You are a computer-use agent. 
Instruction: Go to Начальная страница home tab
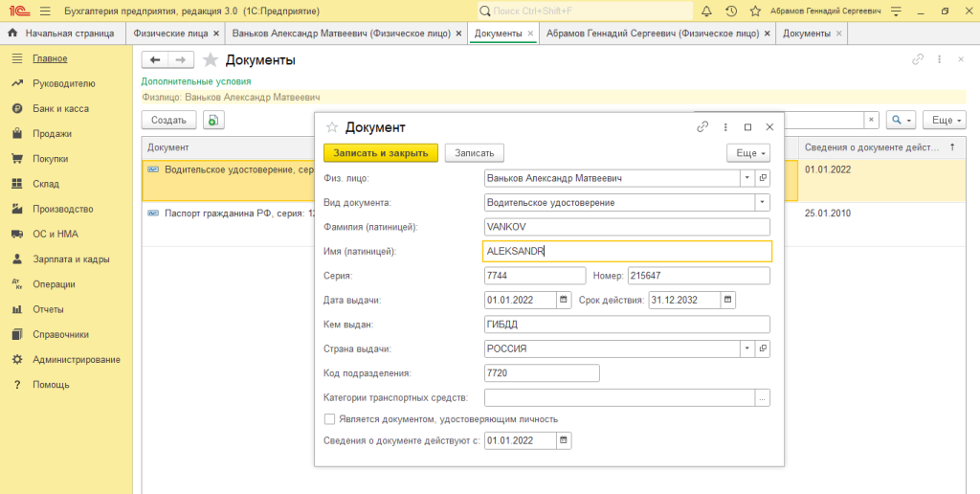[x=61, y=34]
